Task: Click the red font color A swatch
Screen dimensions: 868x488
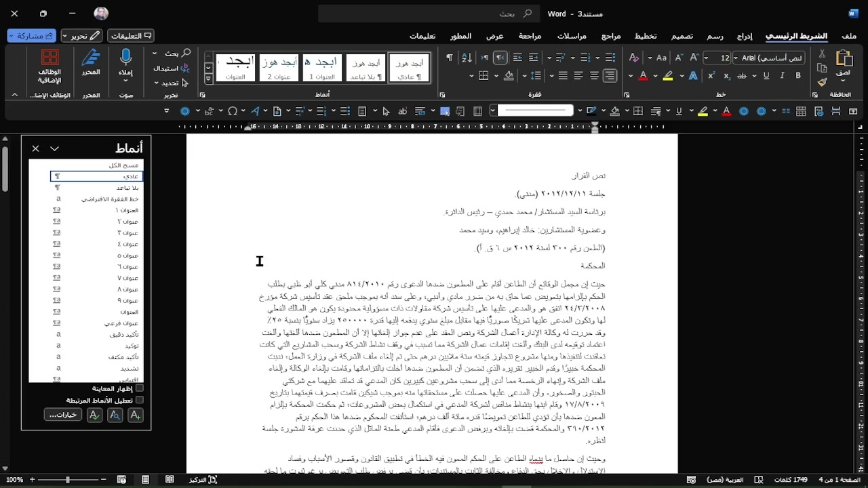Action: [644, 76]
